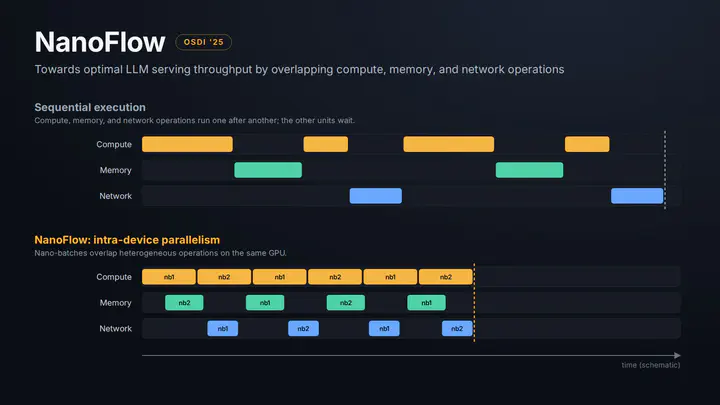
Task: Click last nb1 block in NanoFlow Memory row
Action: tap(427, 303)
